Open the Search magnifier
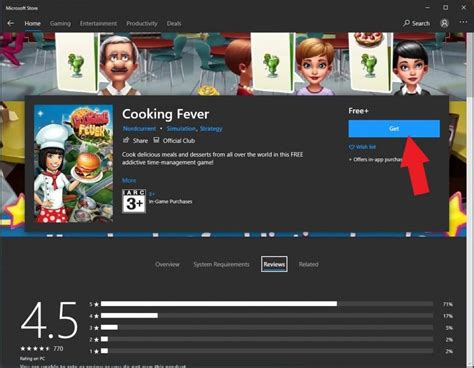Image resolution: width=474 pixels, height=368 pixels. pyautogui.click(x=416, y=23)
